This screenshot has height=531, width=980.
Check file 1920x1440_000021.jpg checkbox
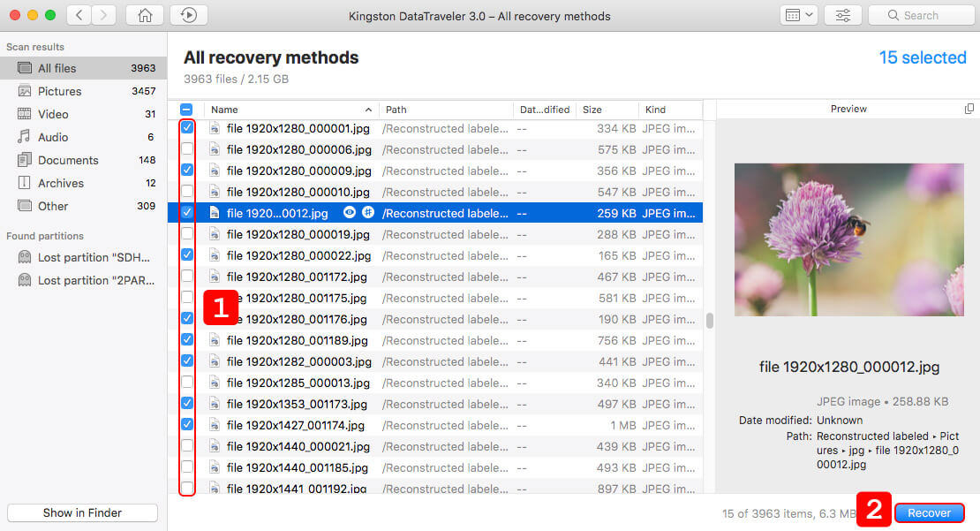pyautogui.click(x=187, y=446)
